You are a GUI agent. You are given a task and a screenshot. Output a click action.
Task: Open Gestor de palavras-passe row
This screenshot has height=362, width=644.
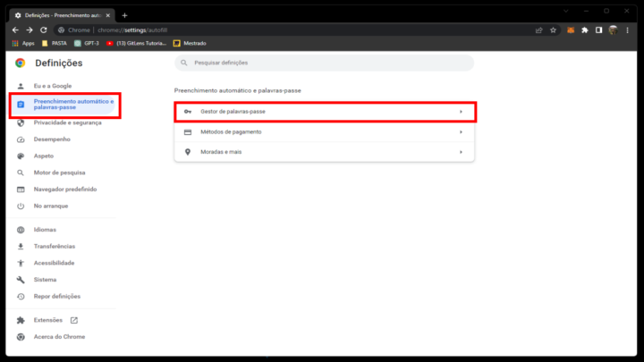pos(324,112)
